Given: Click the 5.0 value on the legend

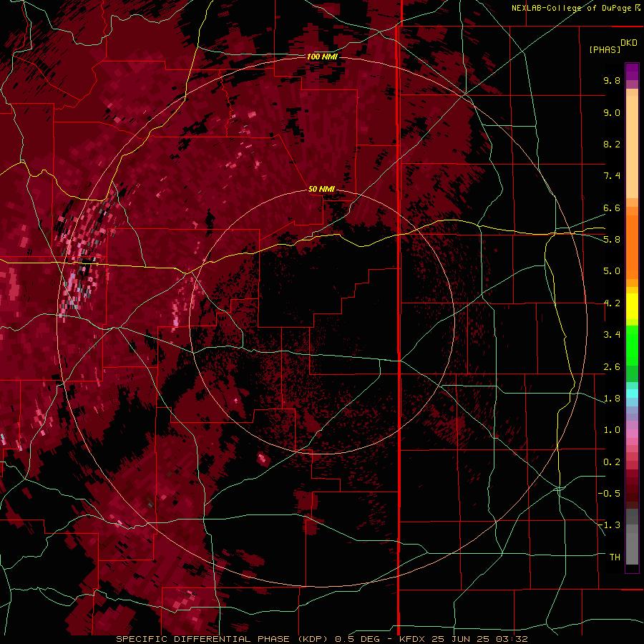Looking at the screenshot, I should click(x=612, y=271).
